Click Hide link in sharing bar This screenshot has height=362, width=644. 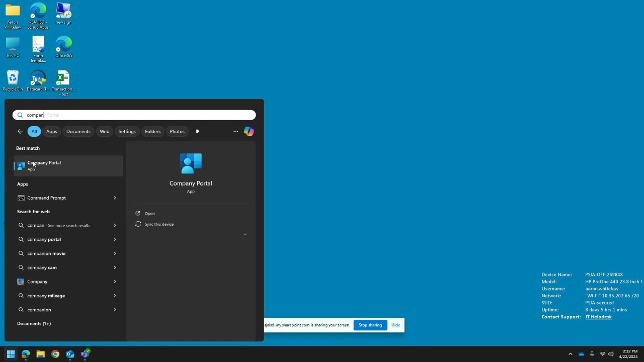(396, 325)
